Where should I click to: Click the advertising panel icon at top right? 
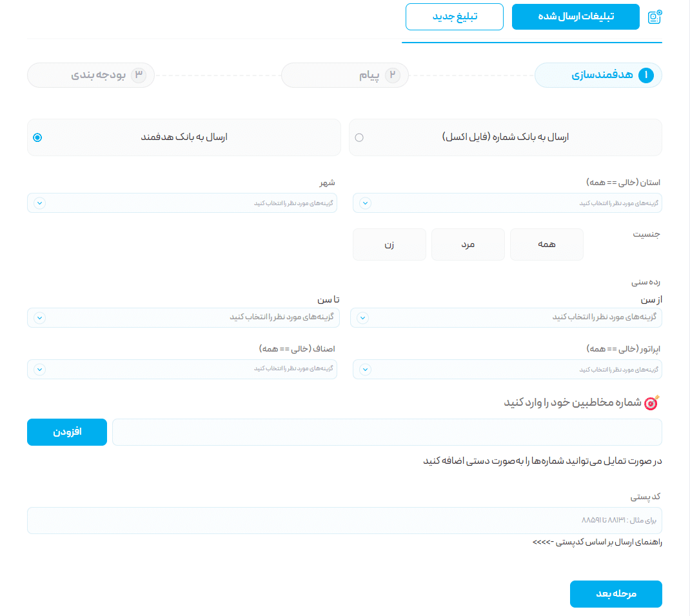[x=655, y=17]
